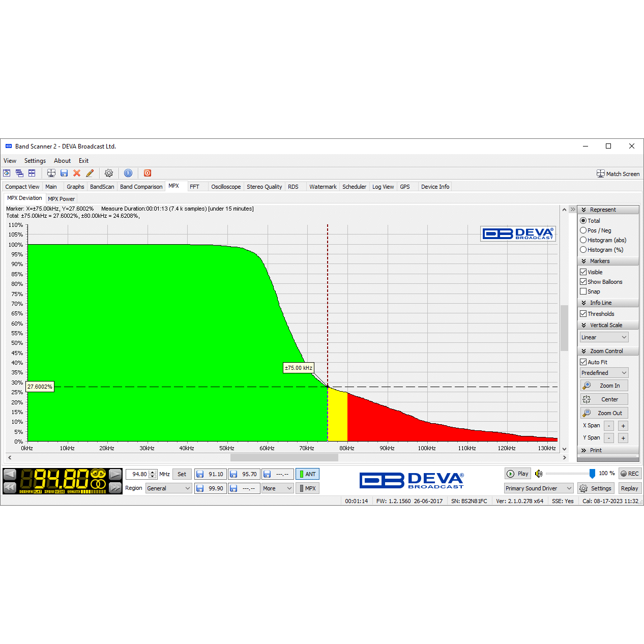
Task: Select the Pos / Neg radio button
Action: click(x=583, y=230)
